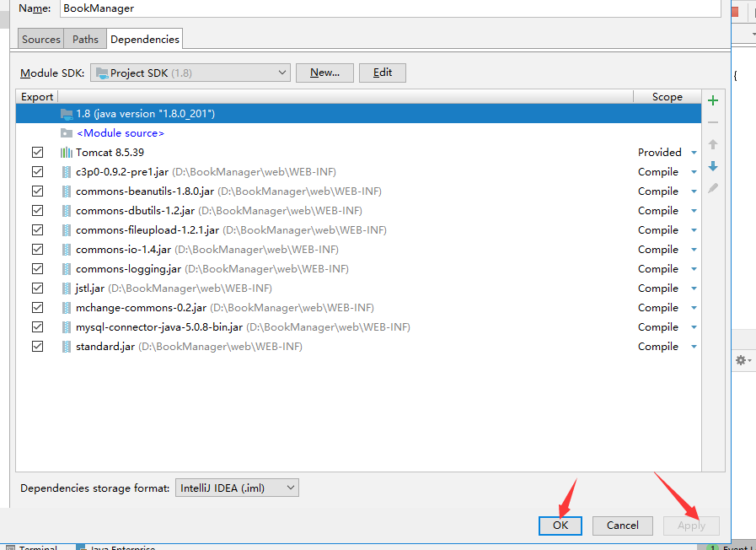Open scope dropdown for commons-dbutils jar
The image size is (756, 550).
point(694,211)
